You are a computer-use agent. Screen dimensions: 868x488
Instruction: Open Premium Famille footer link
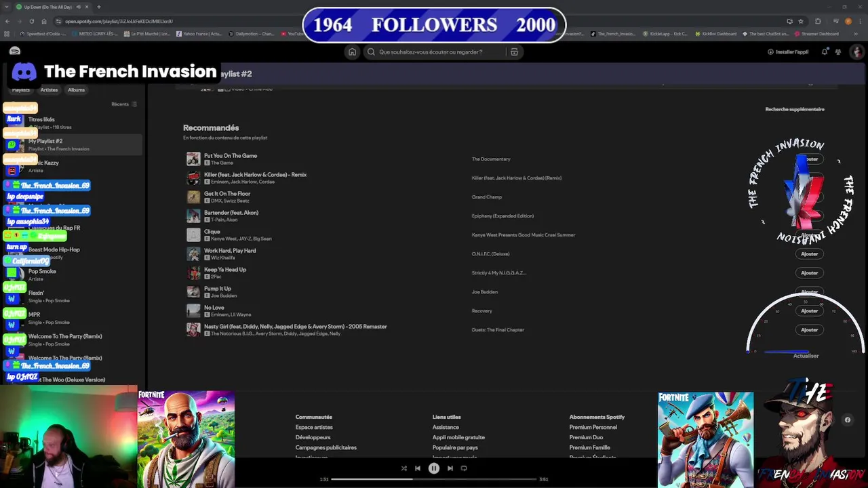(589, 447)
